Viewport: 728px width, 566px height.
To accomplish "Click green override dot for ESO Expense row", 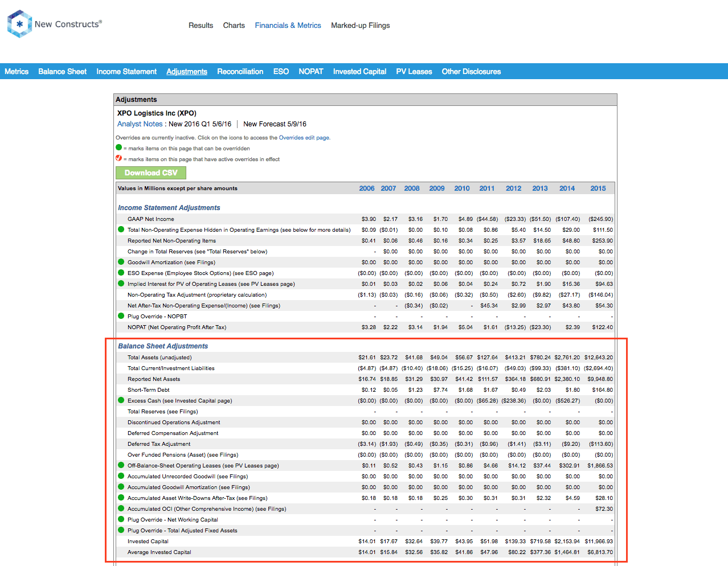I will point(121,273).
